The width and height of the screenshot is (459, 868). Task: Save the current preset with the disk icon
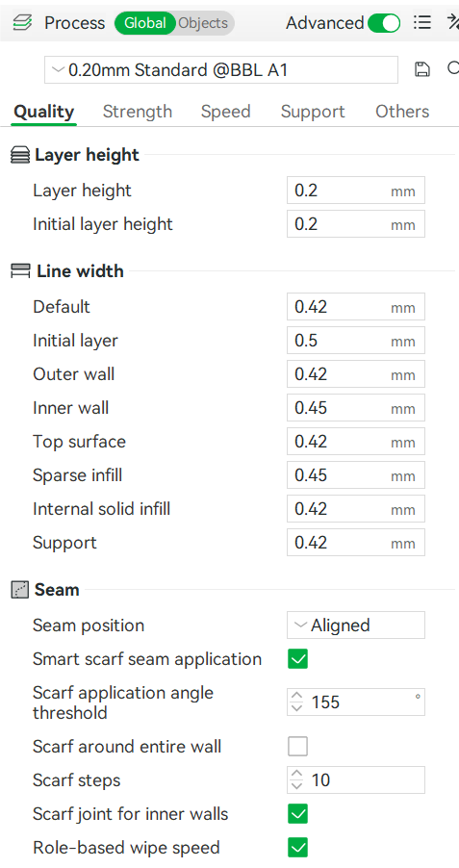pyautogui.click(x=422, y=69)
